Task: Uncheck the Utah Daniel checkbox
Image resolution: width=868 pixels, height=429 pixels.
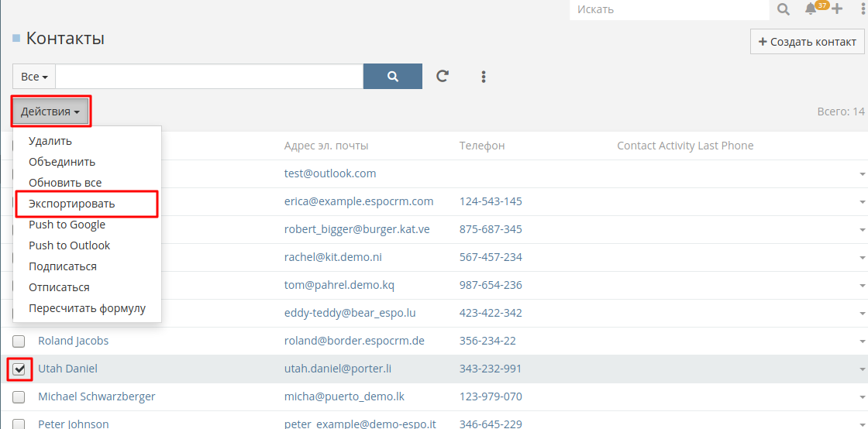Action: pos(19,369)
